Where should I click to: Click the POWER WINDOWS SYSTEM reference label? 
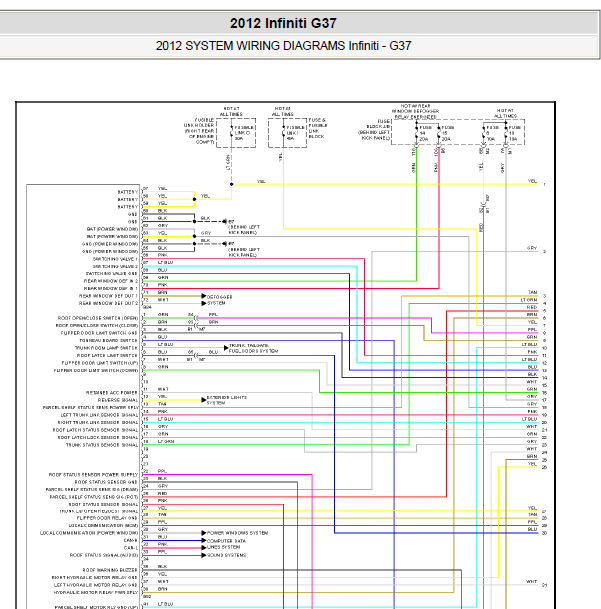coord(237,533)
